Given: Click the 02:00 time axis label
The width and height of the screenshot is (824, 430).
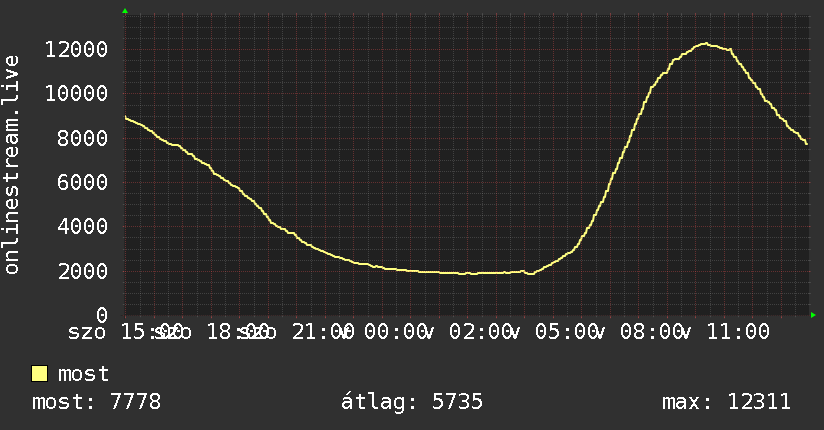Looking at the screenshot, I should [x=481, y=332].
